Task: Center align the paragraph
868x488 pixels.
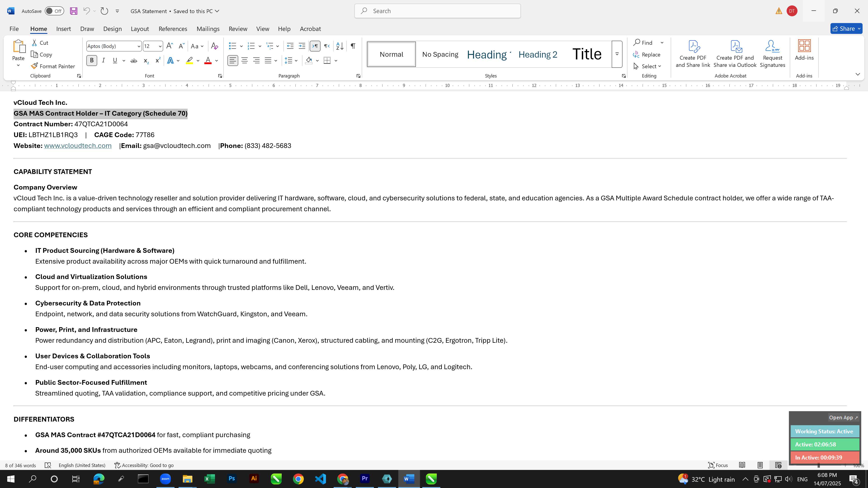Action: click(x=245, y=61)
